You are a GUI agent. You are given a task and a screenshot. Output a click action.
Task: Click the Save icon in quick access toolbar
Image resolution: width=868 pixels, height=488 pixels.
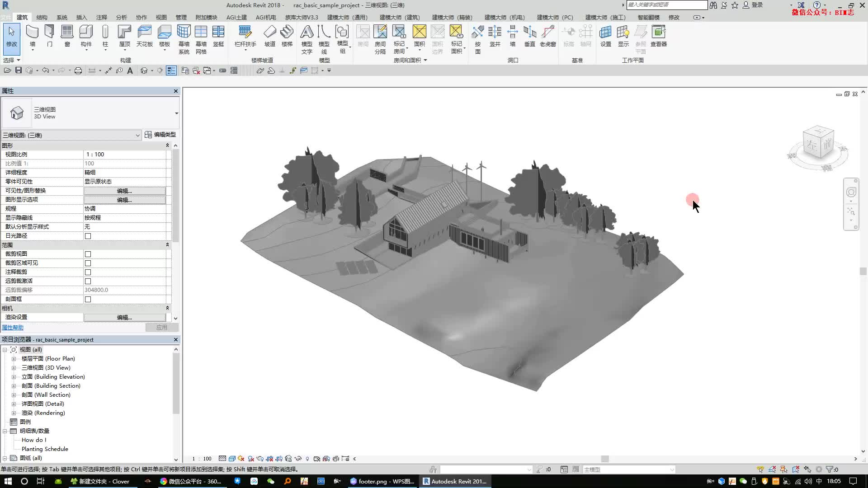tap(19, 70)
